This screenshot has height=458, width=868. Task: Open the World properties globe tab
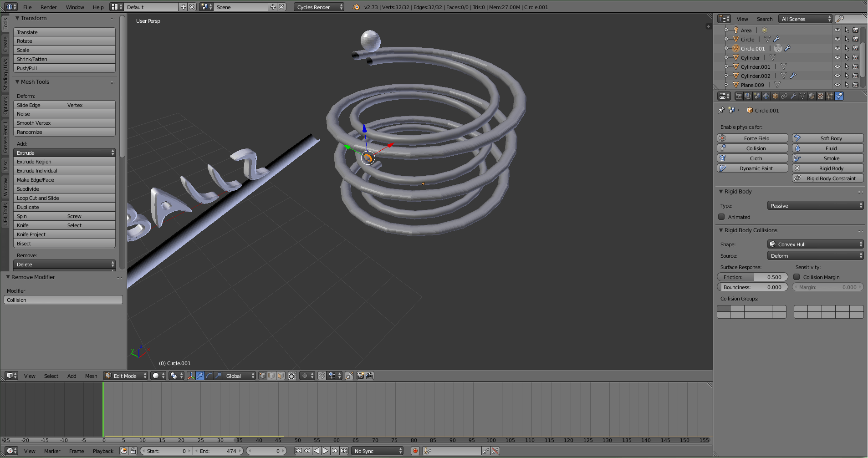tap(766, 96)
